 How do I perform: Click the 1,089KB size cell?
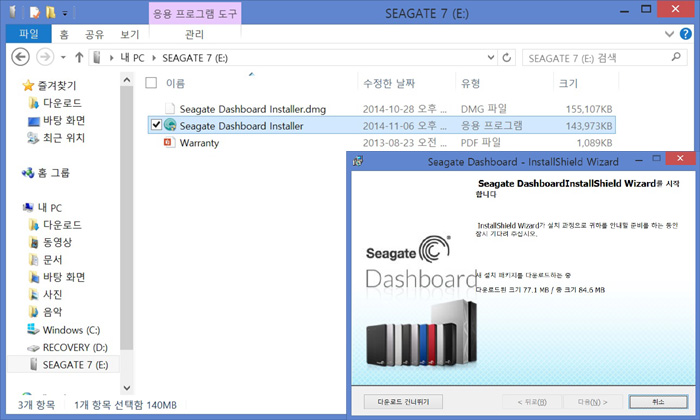594,143
